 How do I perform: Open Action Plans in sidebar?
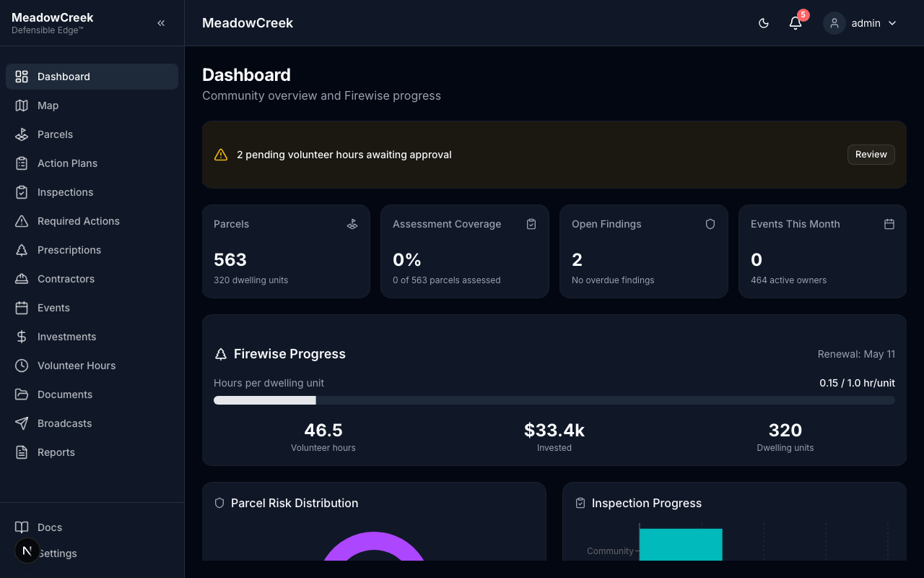[92, 163]
